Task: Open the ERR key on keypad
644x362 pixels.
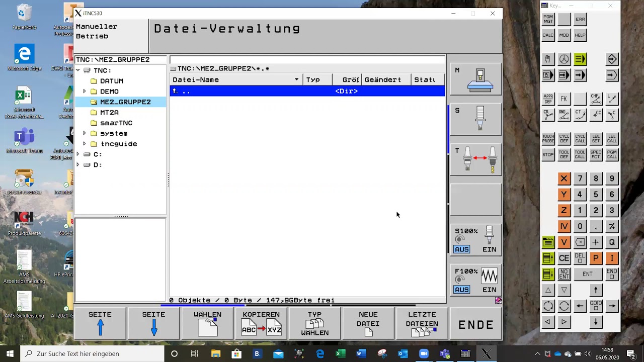Action: tap(580, 19)
